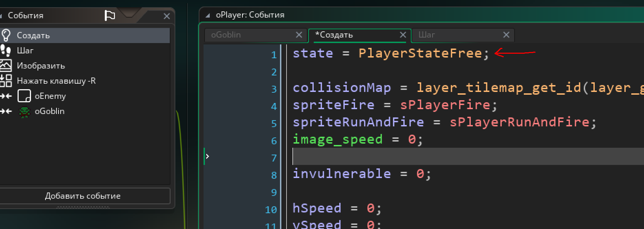Close the События events panel
This screenshot has width=644, height=229.
[x=167, y=16]
